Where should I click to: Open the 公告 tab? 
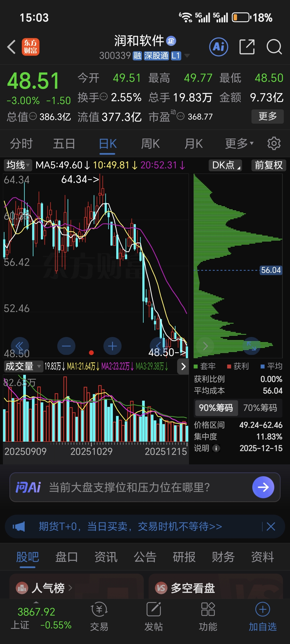click(145, 557)
